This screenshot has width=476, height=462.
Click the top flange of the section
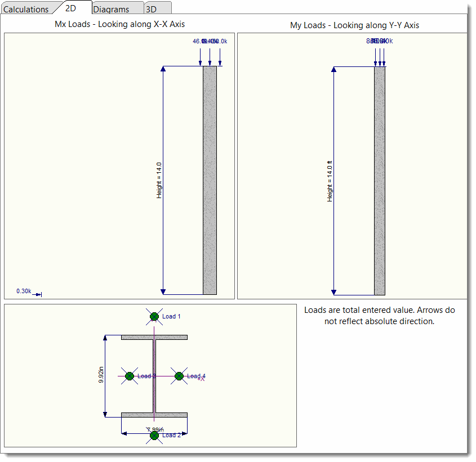click(154, 337)
